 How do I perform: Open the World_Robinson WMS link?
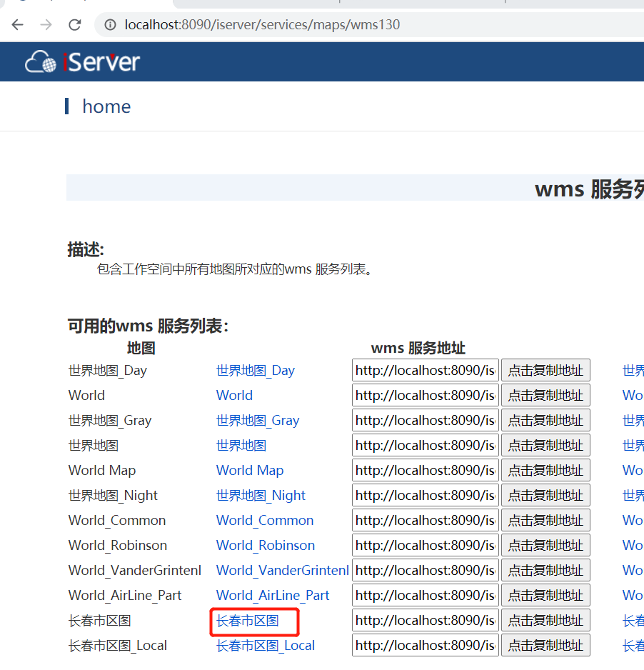pyautogui.click(x=266, y=546)
